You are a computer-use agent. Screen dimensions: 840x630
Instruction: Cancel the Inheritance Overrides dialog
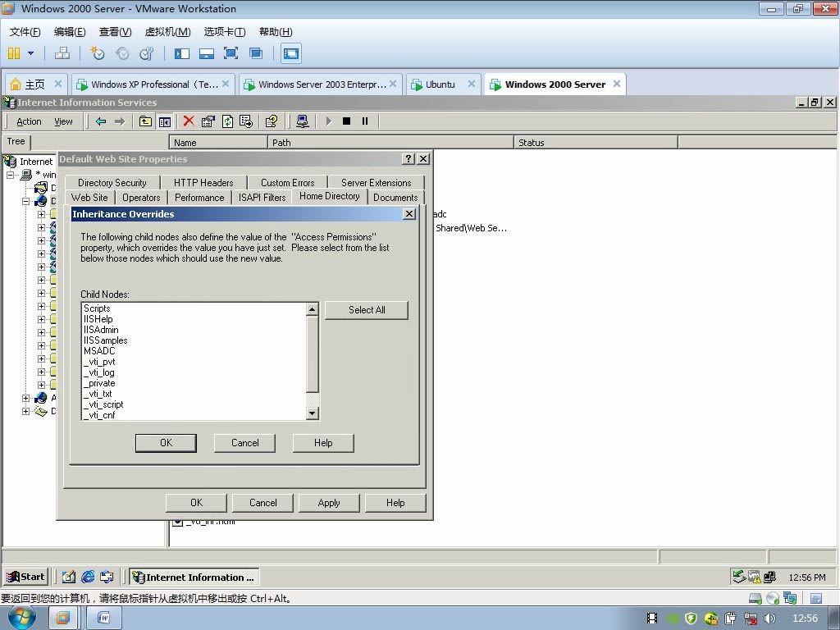[244, 443]
